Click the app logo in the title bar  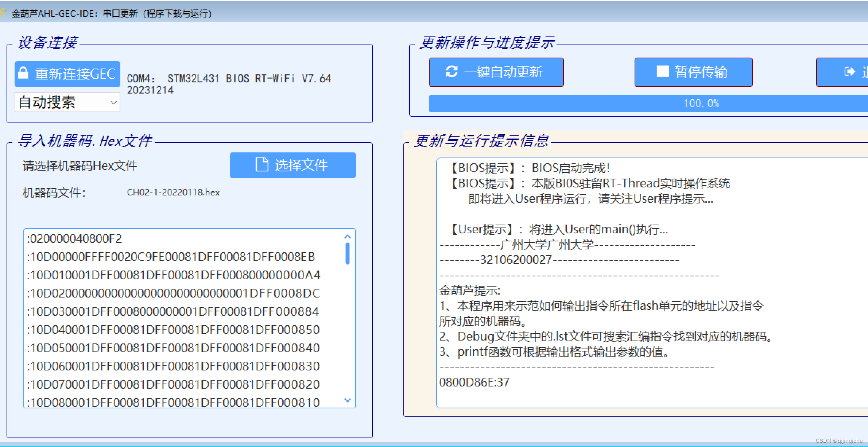tap(3, 13)
